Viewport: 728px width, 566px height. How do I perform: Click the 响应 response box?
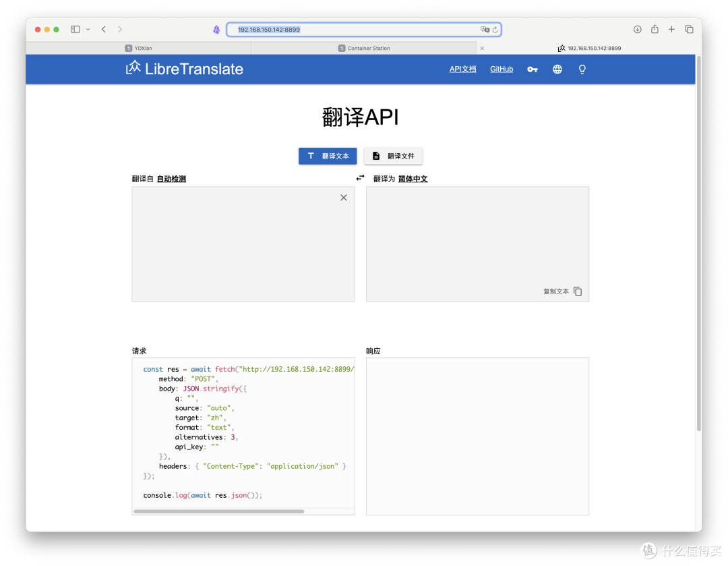(x=477, y=436)
